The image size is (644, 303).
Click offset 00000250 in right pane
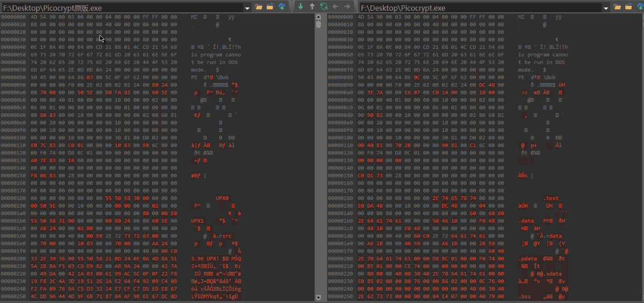(x=341, y=295)
